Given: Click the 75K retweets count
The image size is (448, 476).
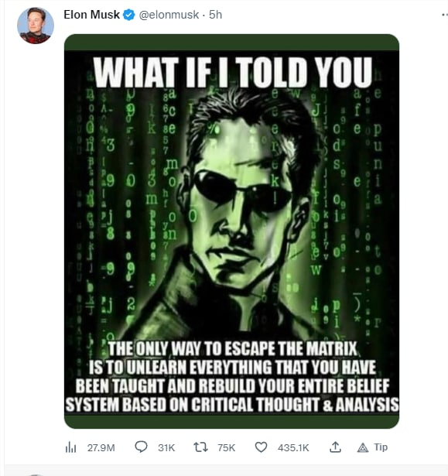Looking at the screenshot, I should point(227,448).
